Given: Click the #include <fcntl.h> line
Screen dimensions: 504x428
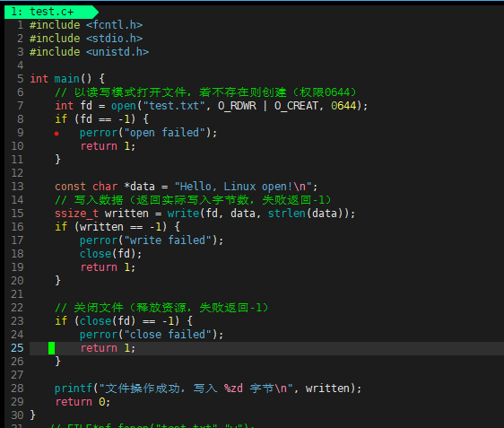Looking at the screenshot, I should (86, 25).
